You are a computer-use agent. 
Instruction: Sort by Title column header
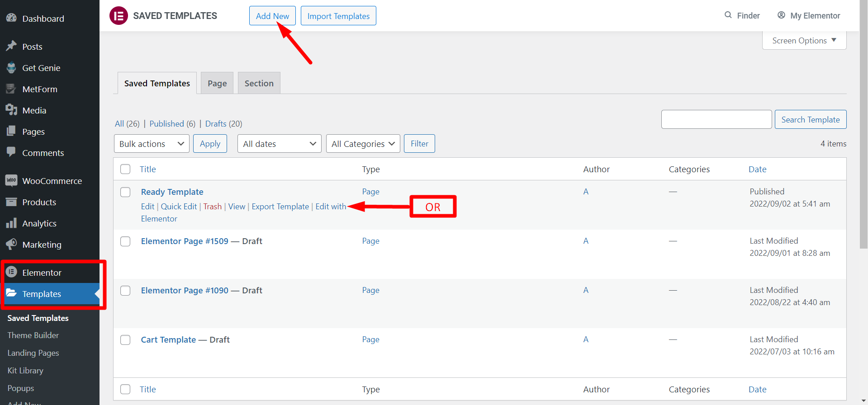click(147, 169)
